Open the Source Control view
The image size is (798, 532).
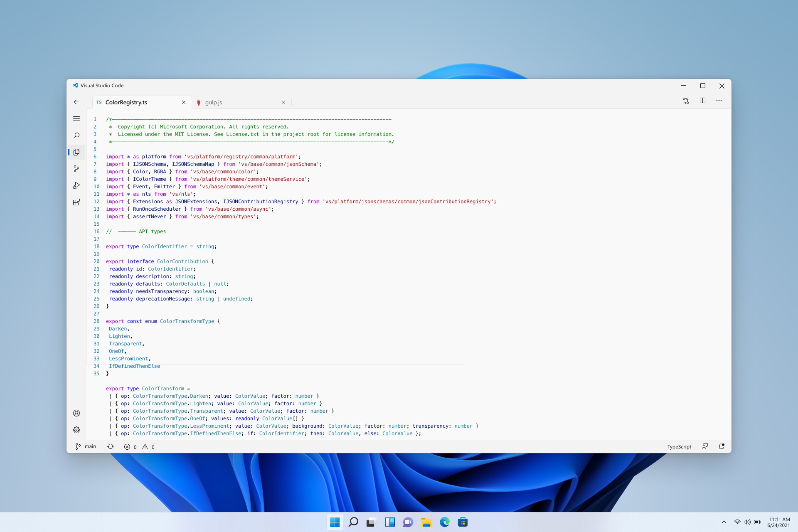tap(76, 169)
